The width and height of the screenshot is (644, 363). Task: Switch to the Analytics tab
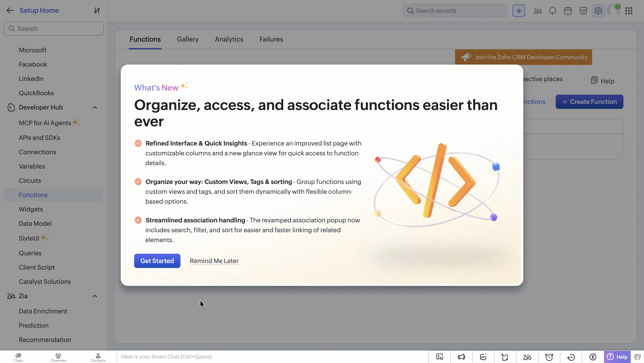(x=229, y=39)
